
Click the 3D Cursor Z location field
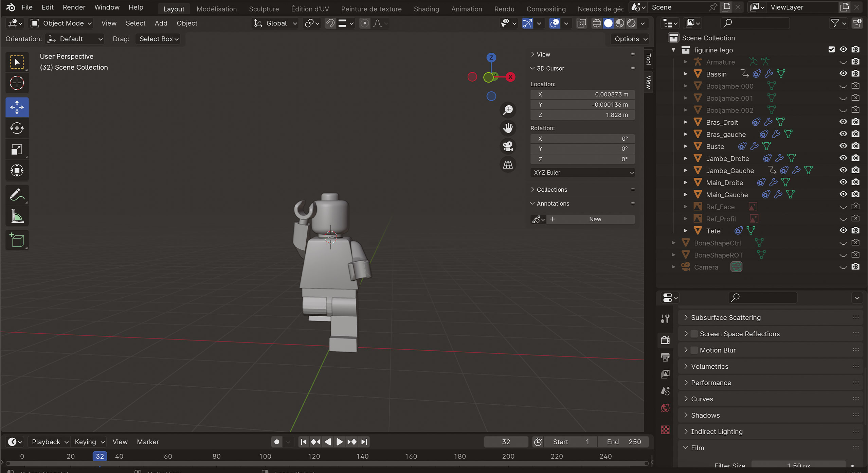click(x=582, y=115)
